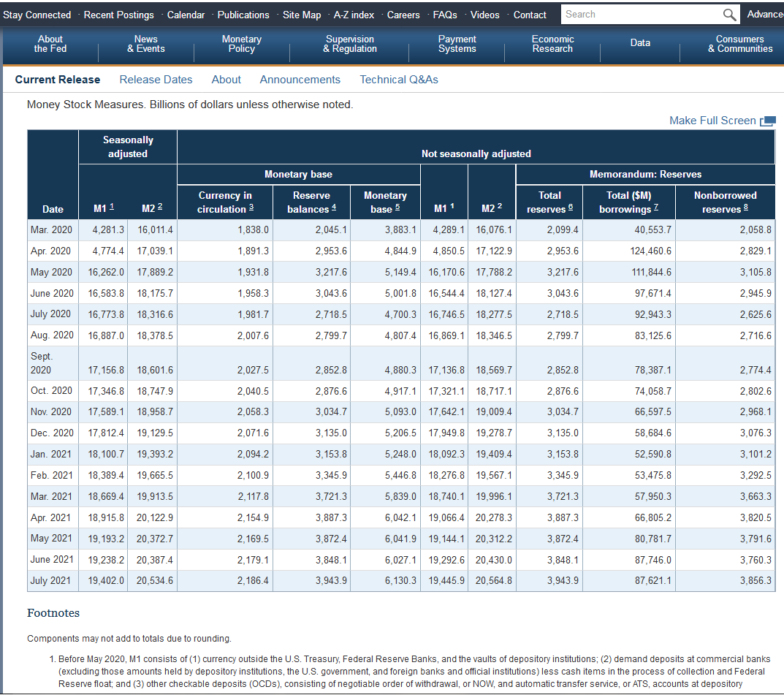Click the search magnifier icon
784x695 pixels.
pos(729,15)
